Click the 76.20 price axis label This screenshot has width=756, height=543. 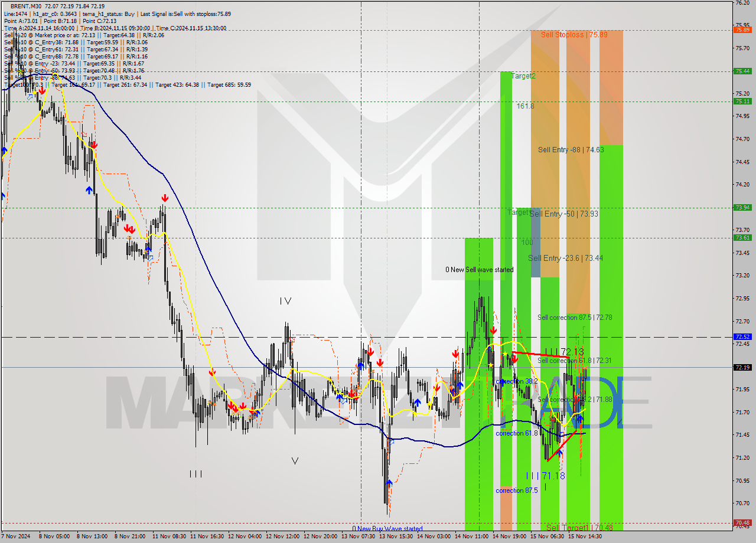(x=742, y=3)
